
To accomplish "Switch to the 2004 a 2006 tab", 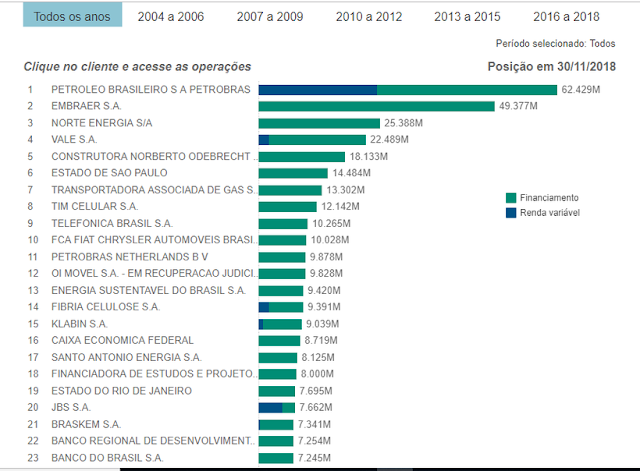I will click(171, 17).
